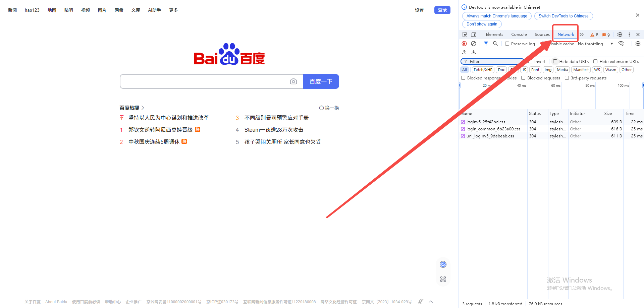This screenshot has height=308, width=644.
Task: Select the Fetch/XHR filter type
Action: tap(483, 70)
